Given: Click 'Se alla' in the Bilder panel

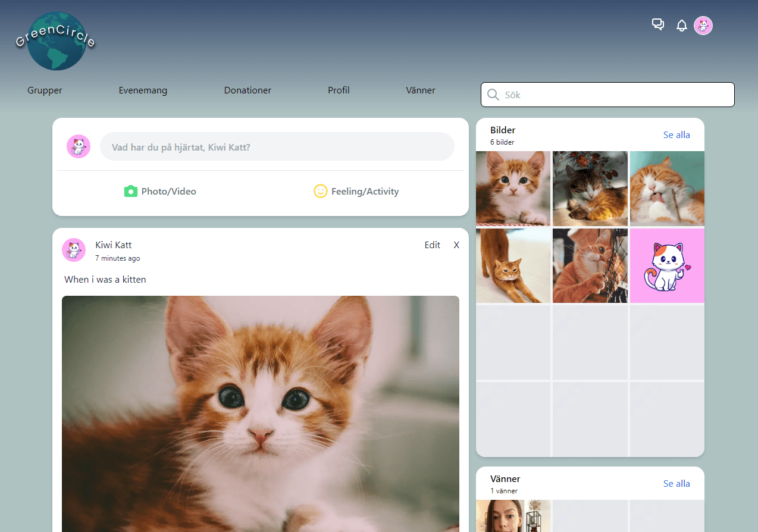Looking at the screenshot, I should (x=676, y=134).
